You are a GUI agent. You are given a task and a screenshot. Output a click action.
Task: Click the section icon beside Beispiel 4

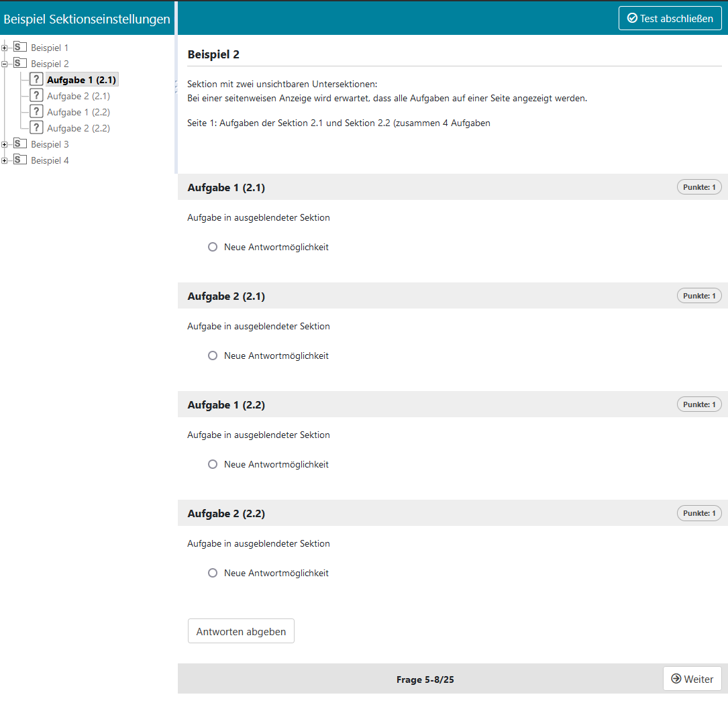[20, 160]
